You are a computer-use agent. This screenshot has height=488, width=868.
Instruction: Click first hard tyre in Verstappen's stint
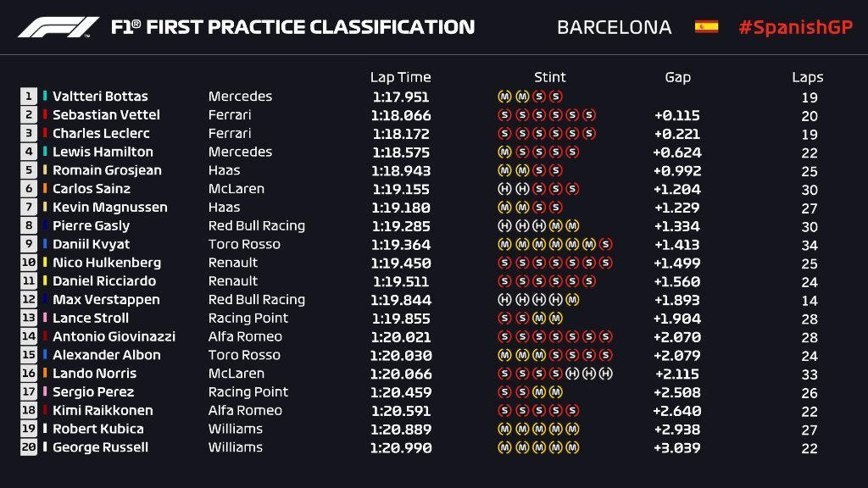[504, 300]
